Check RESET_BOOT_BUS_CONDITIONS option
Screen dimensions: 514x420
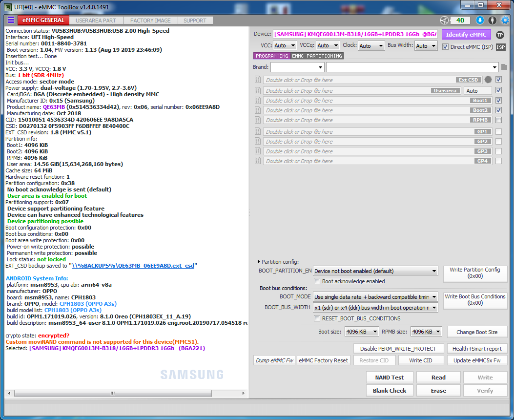317,318
